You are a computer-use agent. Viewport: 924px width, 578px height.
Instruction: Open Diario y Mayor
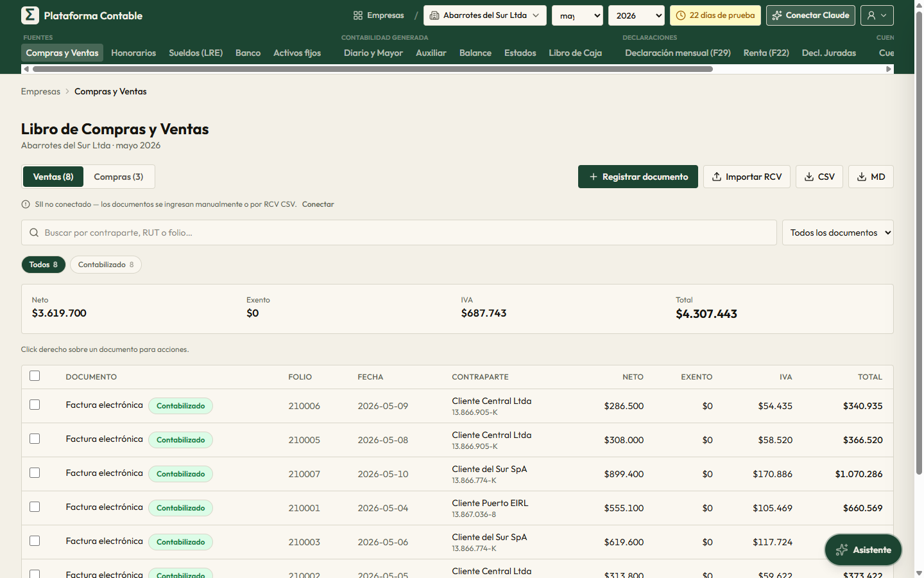click(x=373, y=53)
